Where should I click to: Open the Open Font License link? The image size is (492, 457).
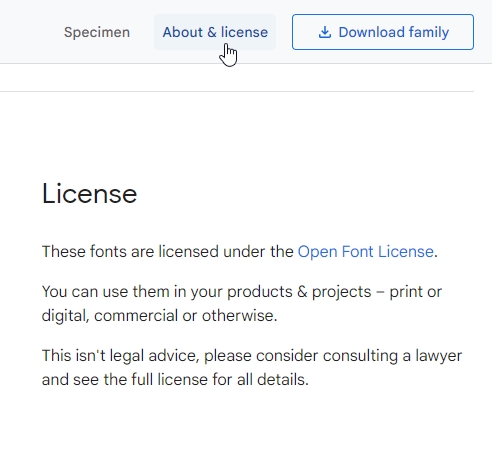[365, 251]
